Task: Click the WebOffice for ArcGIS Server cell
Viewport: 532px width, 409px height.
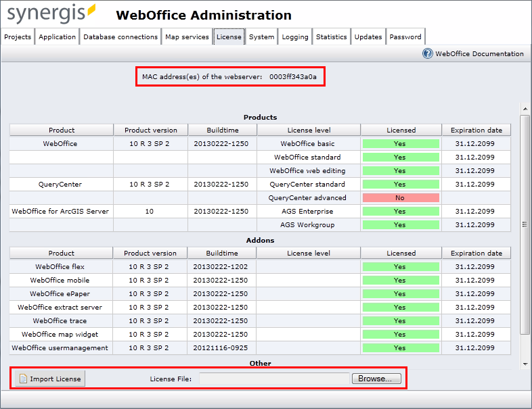Action: 60,212
